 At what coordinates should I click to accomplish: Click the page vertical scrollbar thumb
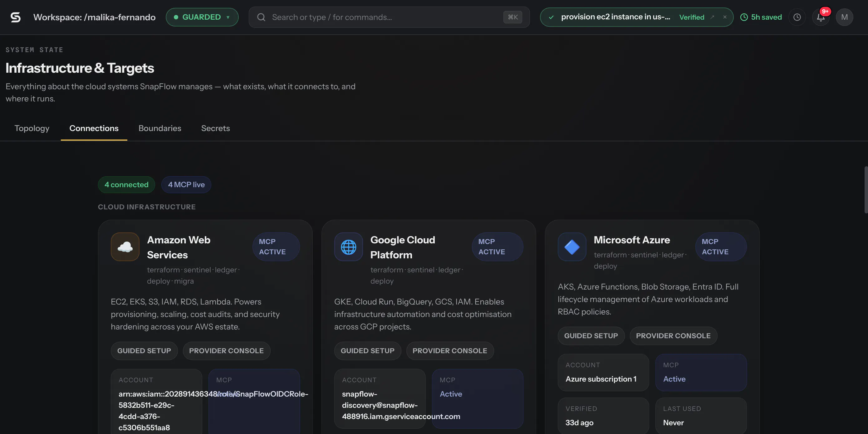pyautogui.click(x=866, y=190)
